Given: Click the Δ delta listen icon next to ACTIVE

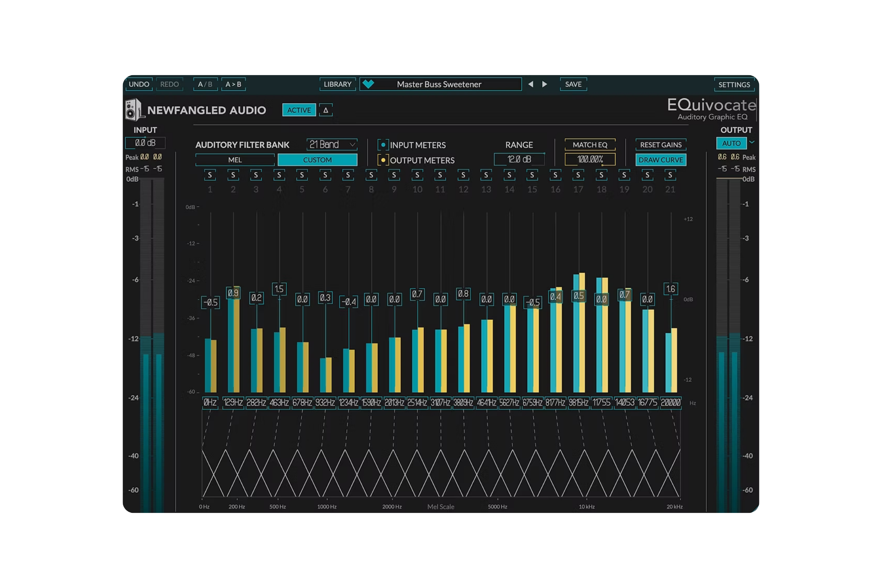Looking at the screenshot, I should 325,110.
